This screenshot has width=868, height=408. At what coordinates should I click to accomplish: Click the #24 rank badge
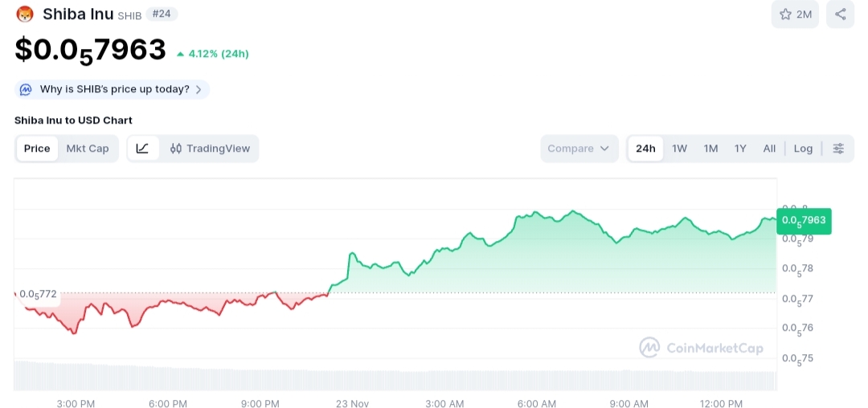pos(162,14)
